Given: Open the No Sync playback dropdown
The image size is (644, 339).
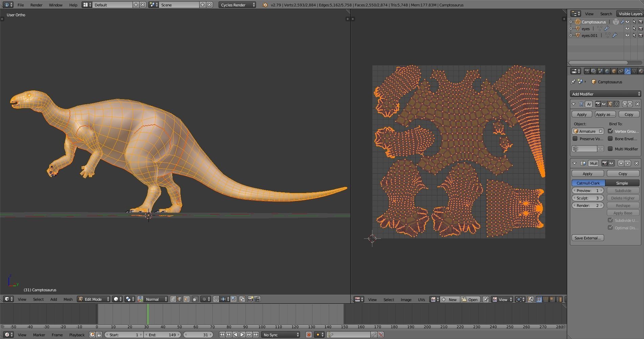Looking at the screenshot, I should point(281,335).
